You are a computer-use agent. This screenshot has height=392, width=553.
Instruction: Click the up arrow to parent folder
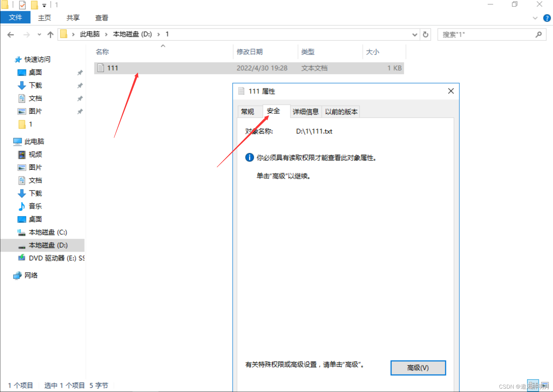(50, 34)
